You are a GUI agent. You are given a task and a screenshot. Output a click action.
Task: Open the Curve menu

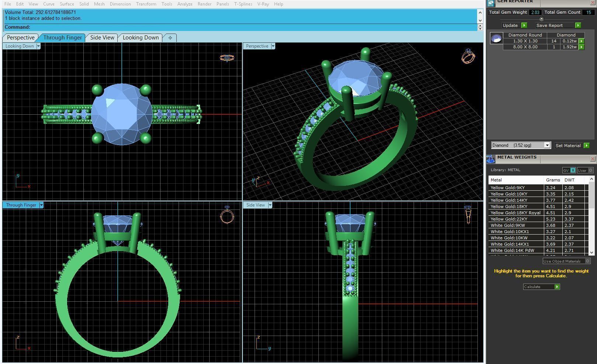click(49, 4)
